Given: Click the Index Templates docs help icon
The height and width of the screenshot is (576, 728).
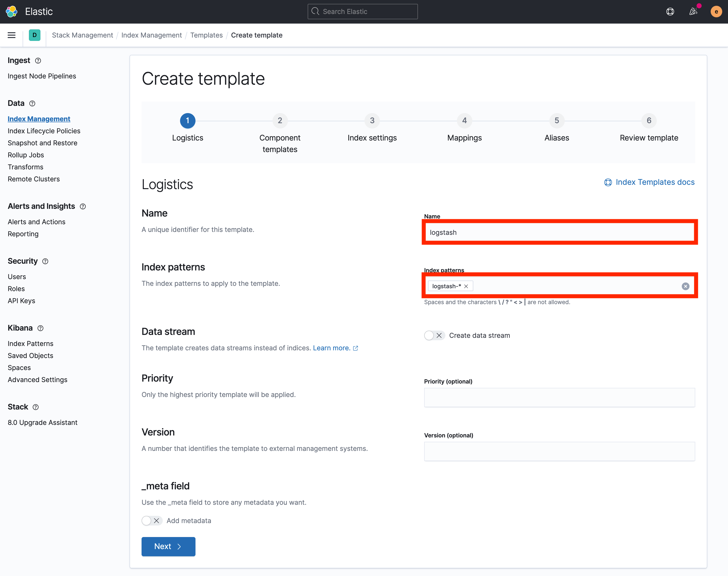Looking at the screenshot, I should 608,182.
